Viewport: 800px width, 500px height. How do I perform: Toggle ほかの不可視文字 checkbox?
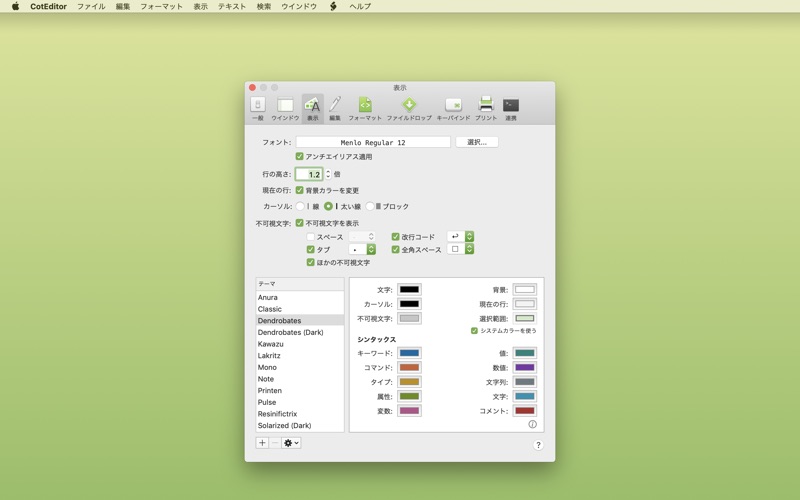coord(310,262)
